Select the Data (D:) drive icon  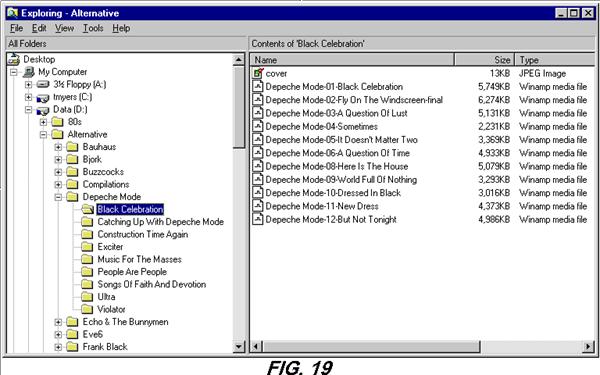click(43, 110)
